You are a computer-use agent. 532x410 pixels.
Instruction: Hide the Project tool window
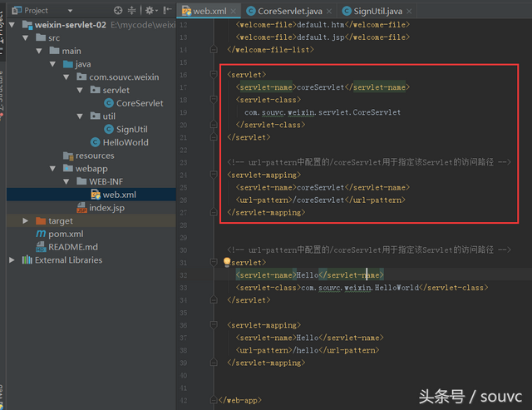point(167,11)
